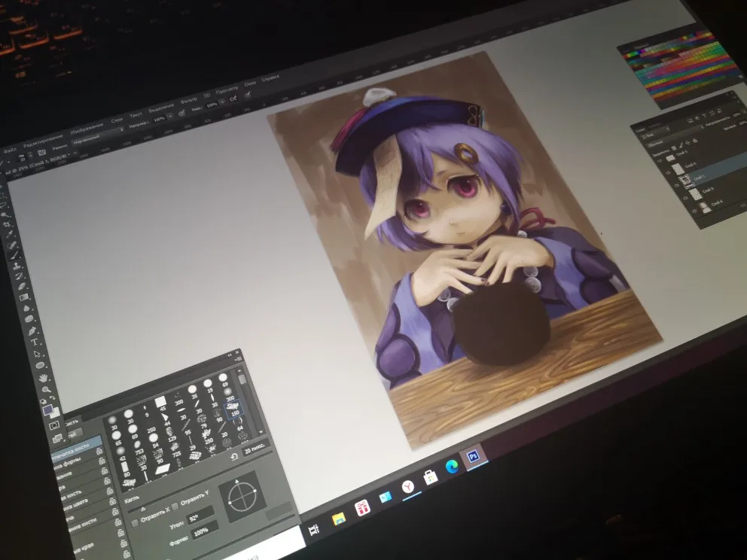Click the Угол 92° angle field
This screenshot has height=560, width=747.
(x=200, y=516)
